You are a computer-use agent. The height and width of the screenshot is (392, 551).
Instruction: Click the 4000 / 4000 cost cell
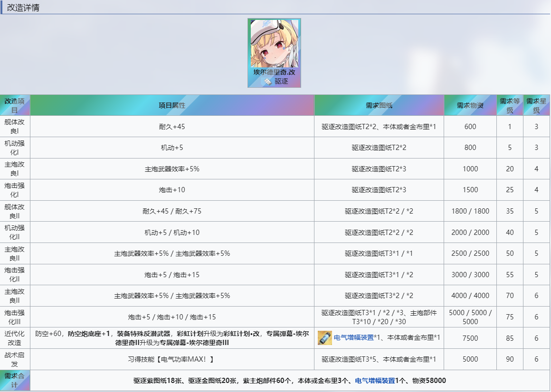click(470, 296)
